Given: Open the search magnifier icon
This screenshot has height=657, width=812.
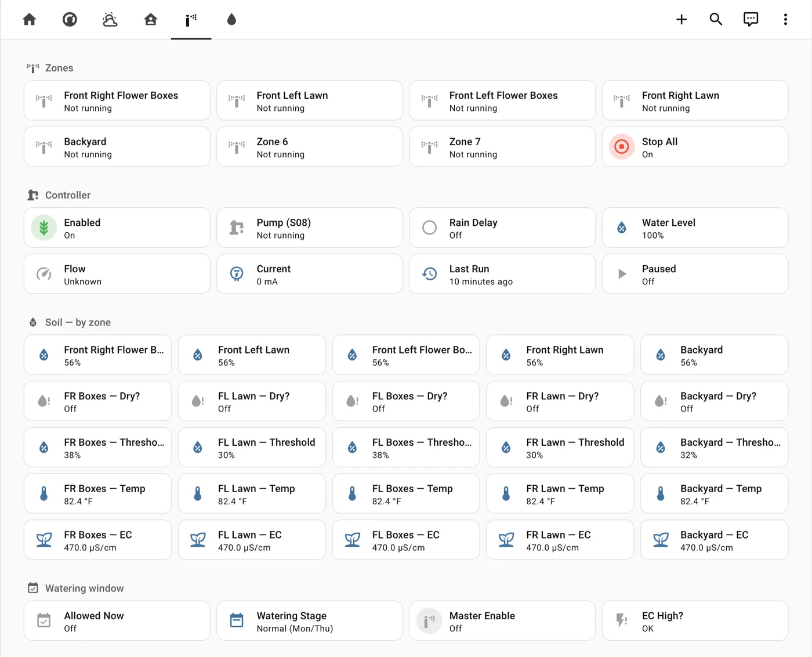Looking at the screenshot, I should [716, 20].
